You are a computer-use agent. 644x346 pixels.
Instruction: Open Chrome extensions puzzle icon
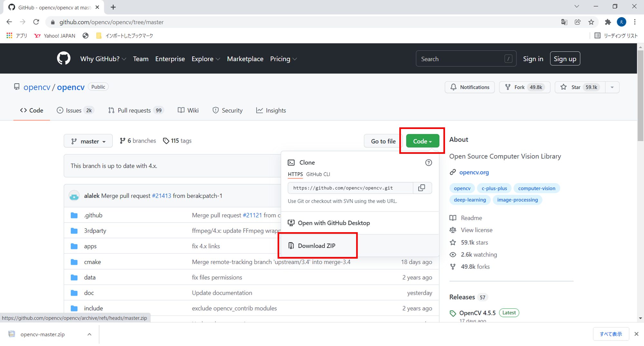[608, 22]
